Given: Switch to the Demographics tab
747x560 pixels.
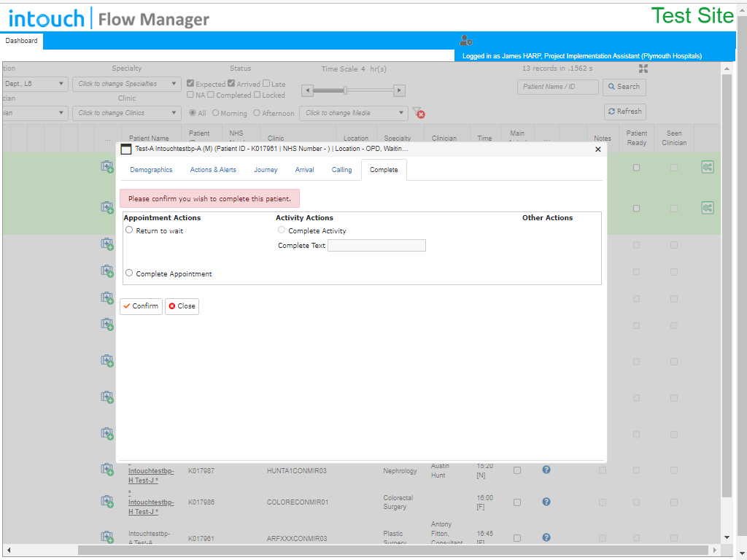Looking at the screenshot, I should pos(151,169).
